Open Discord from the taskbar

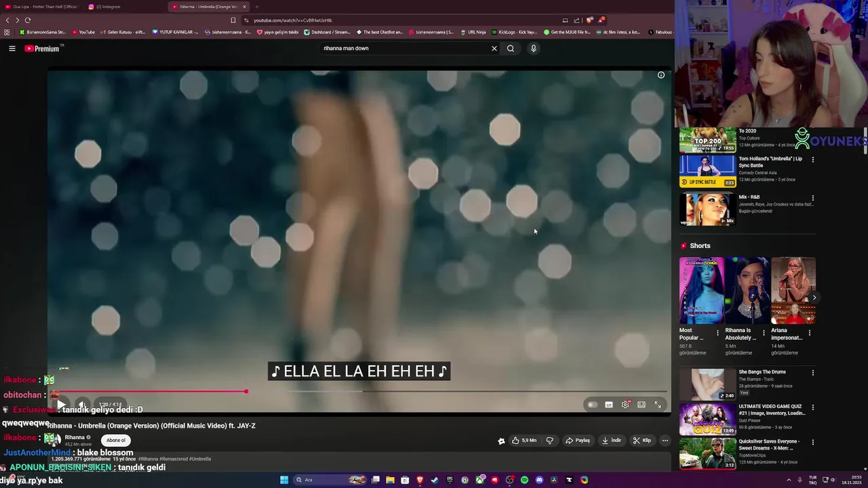coord(539,480)
